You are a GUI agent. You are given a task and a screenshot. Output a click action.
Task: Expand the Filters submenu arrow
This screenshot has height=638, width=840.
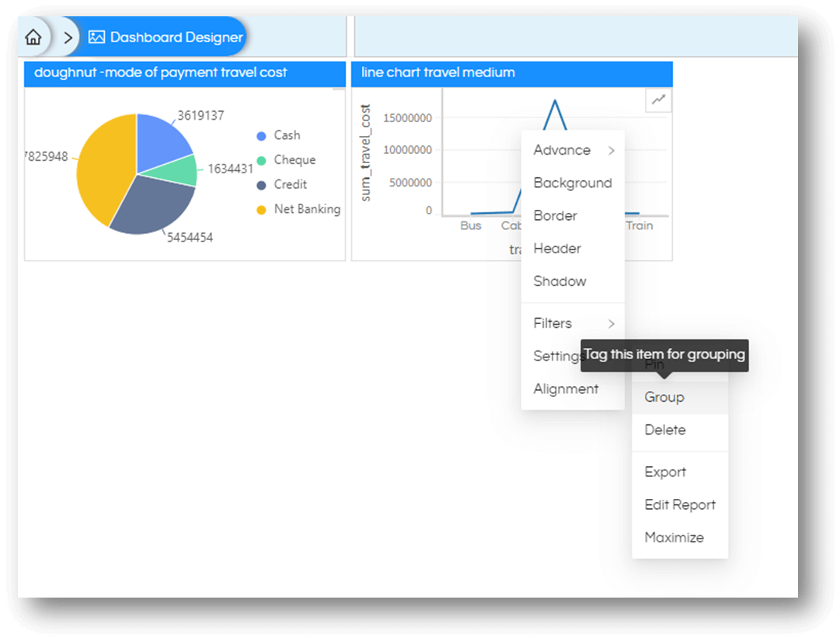coord(612,323)
